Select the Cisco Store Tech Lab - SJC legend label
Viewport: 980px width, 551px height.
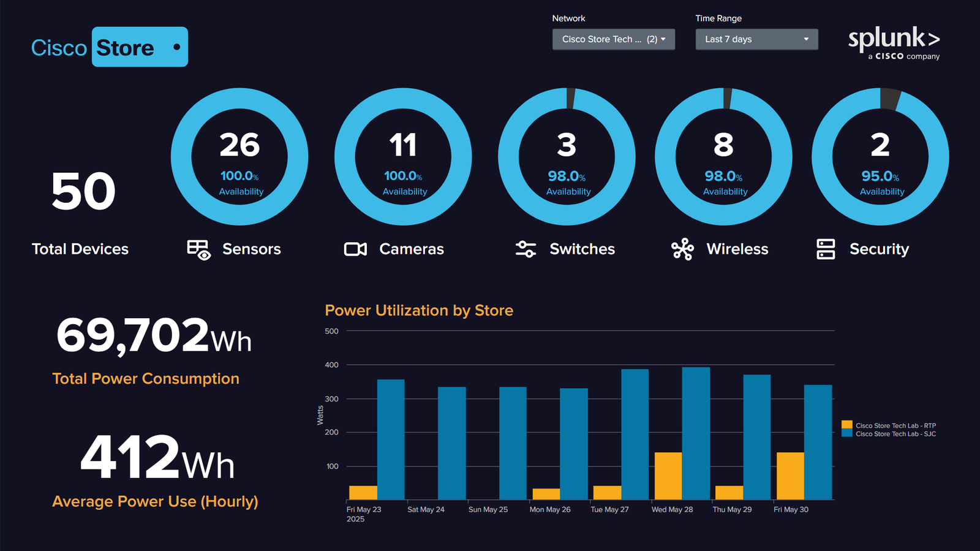(x=895, y=434)
